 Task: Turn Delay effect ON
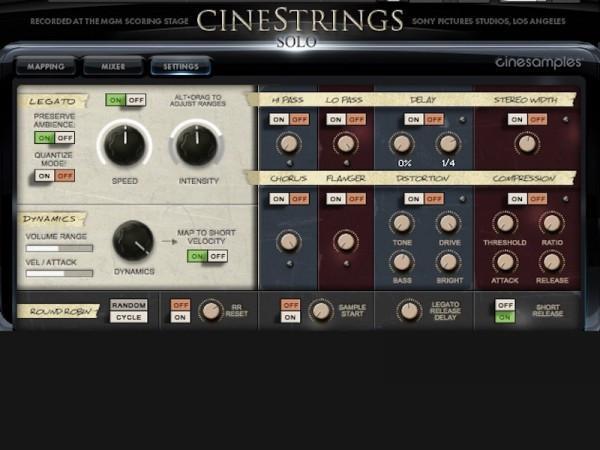414,119
